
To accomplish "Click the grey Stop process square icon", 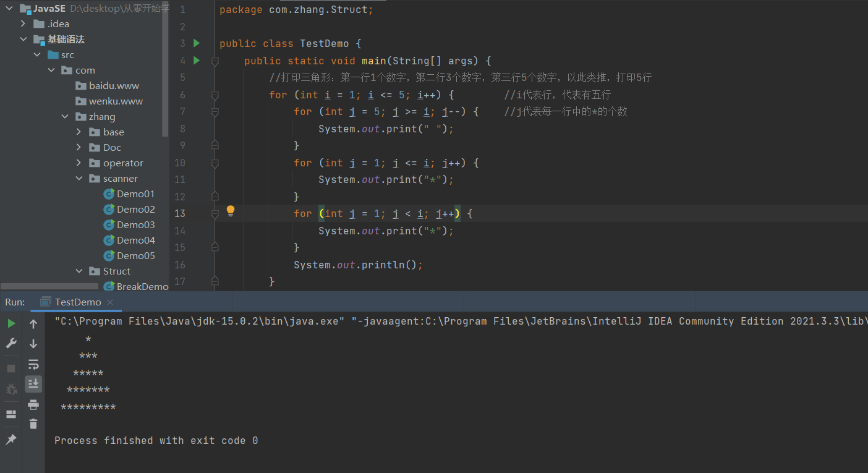I will click(11, 369).
